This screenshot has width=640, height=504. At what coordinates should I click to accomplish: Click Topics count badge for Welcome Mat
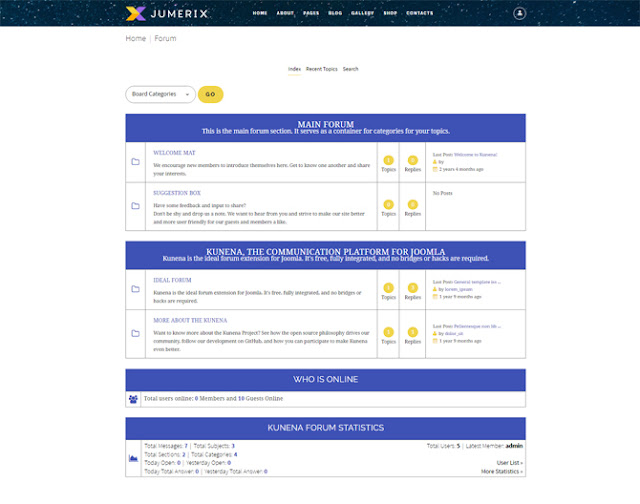[x=389, y=160]
